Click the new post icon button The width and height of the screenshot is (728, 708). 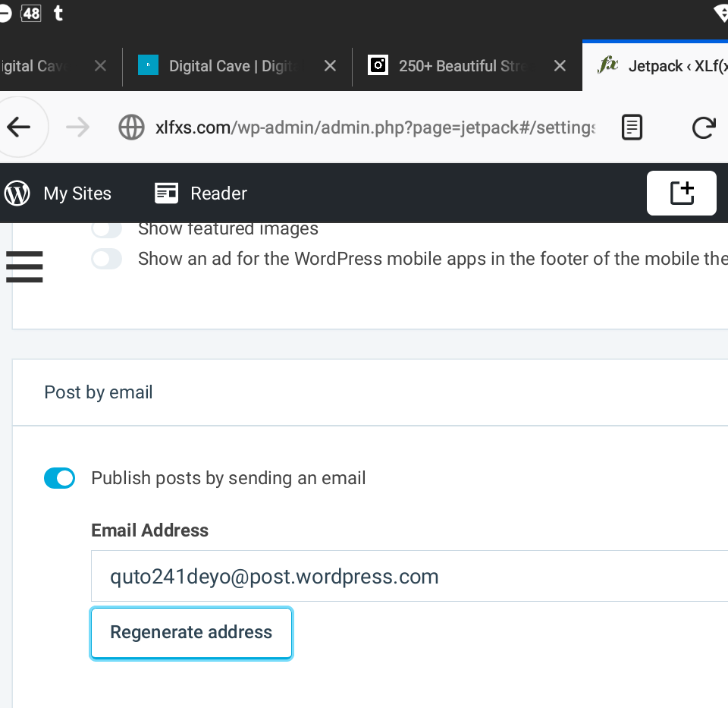681,194
